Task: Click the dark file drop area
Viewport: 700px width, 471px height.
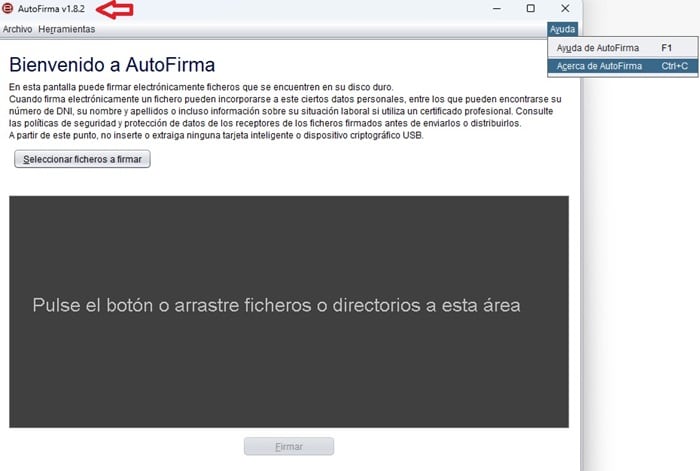Action: 289,312
